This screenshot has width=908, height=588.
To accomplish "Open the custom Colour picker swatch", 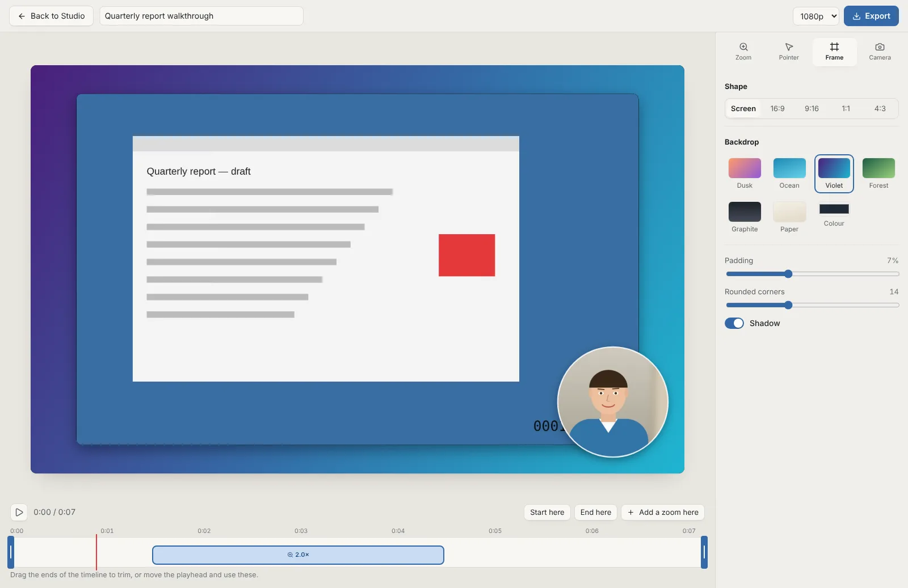I will (834, 209).
